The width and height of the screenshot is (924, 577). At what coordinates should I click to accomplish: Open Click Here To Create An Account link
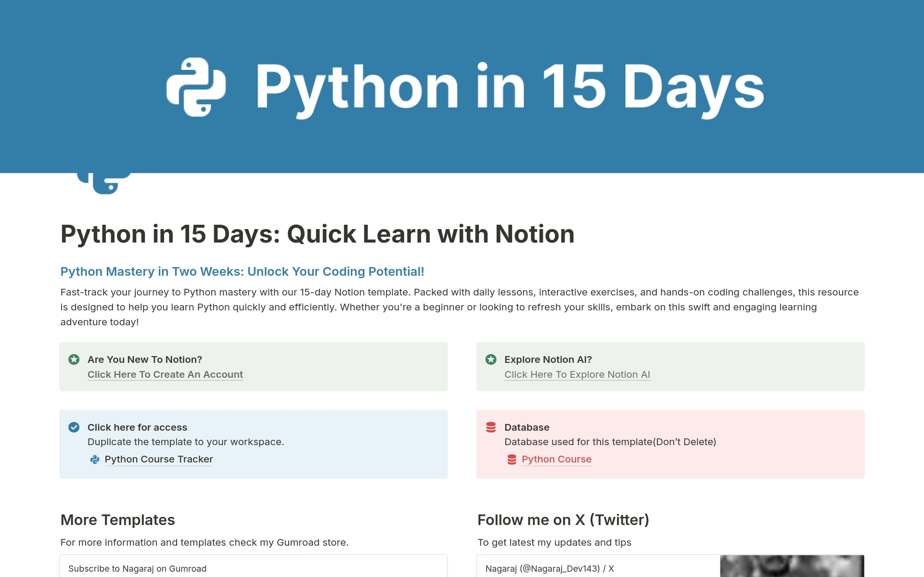(x=165, y=374)
